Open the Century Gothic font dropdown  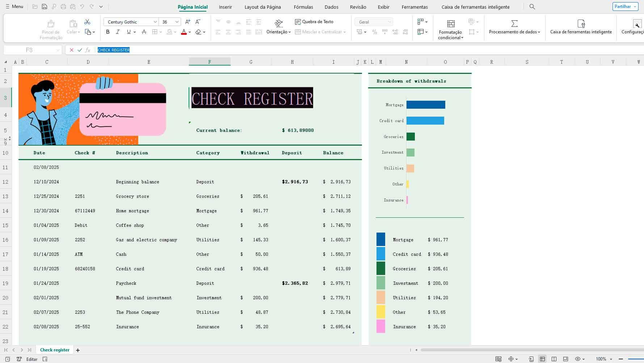coord(155,22)
